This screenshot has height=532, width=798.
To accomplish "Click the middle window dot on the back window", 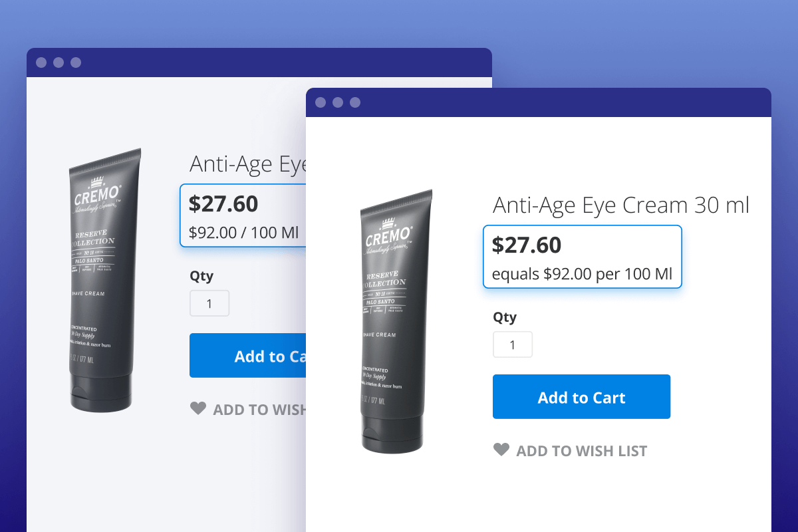I will pyautogui.click(x=59, y=63).
